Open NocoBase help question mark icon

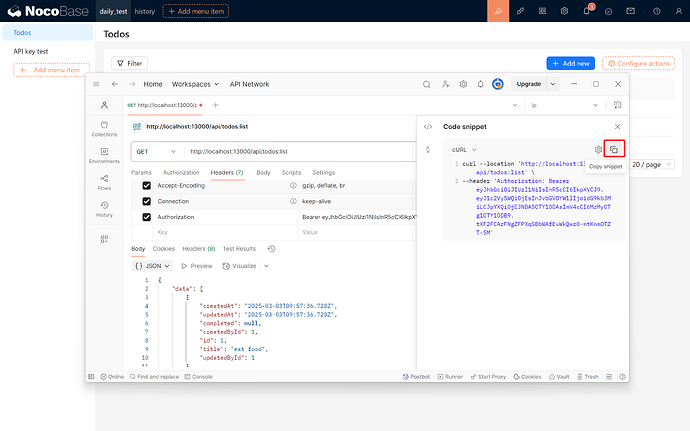[x=657, y=11]
